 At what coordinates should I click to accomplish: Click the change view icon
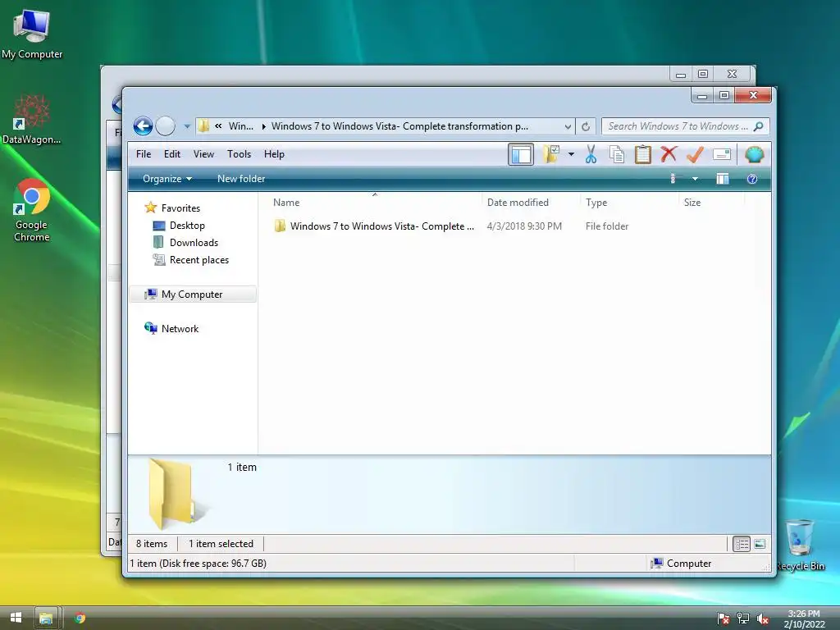(674, 179)
